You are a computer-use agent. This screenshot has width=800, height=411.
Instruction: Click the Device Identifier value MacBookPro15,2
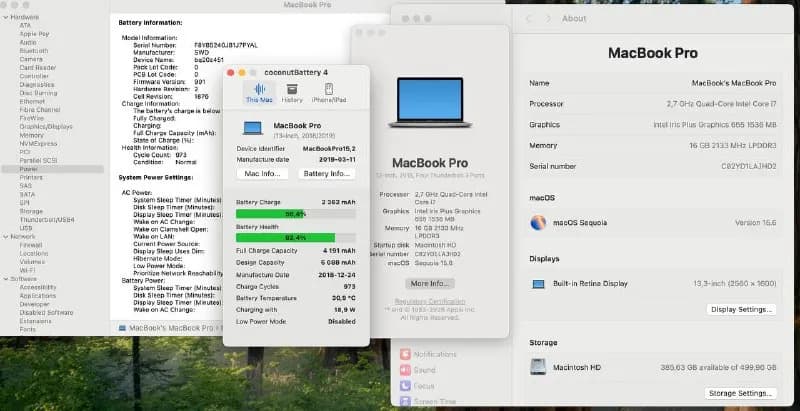329,149
